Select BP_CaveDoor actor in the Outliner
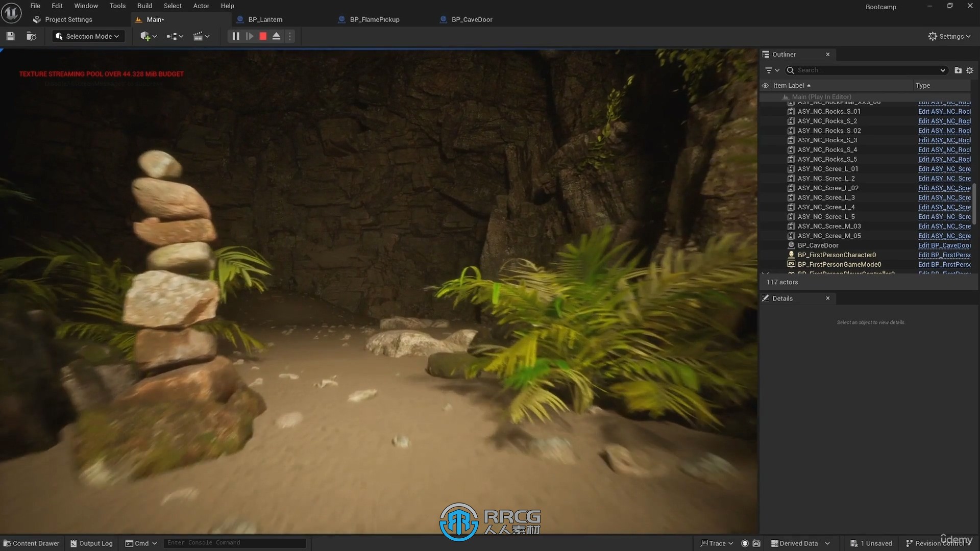Screen dimensions: 980x551 pos(818,245)
